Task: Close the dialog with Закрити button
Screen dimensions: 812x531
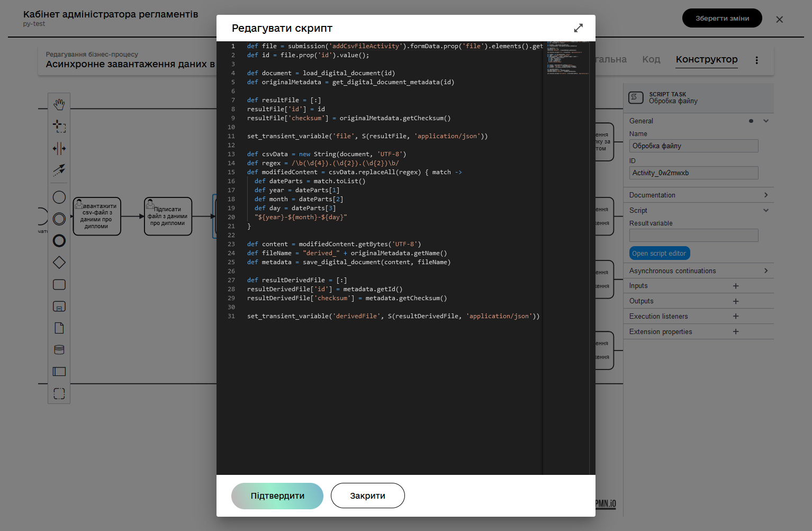Action: pyautogui.click(x=368, y=496)
